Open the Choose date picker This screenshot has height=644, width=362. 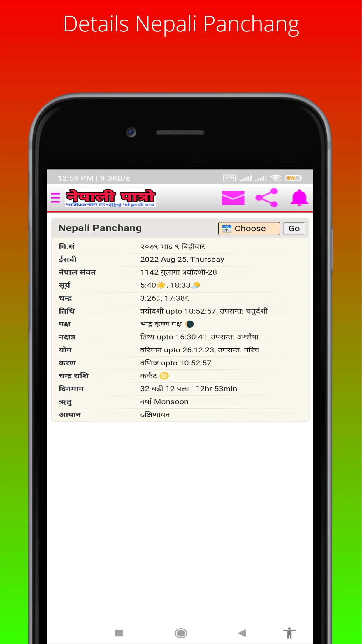[249, 228]
